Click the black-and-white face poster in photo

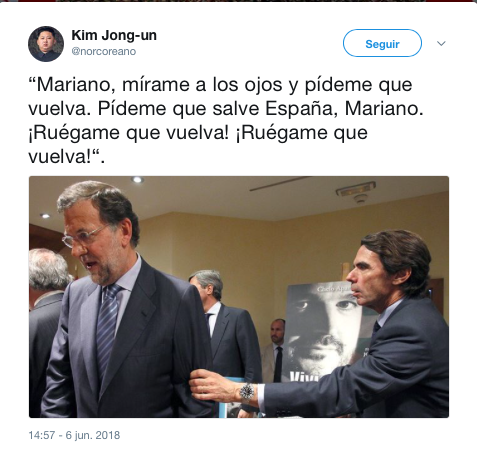coord(320,332)
